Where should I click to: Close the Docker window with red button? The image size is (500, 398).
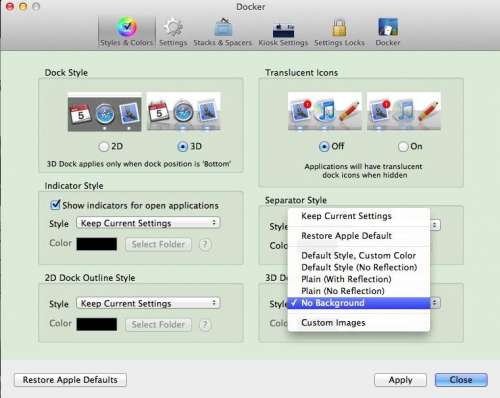tap(10, 6)
